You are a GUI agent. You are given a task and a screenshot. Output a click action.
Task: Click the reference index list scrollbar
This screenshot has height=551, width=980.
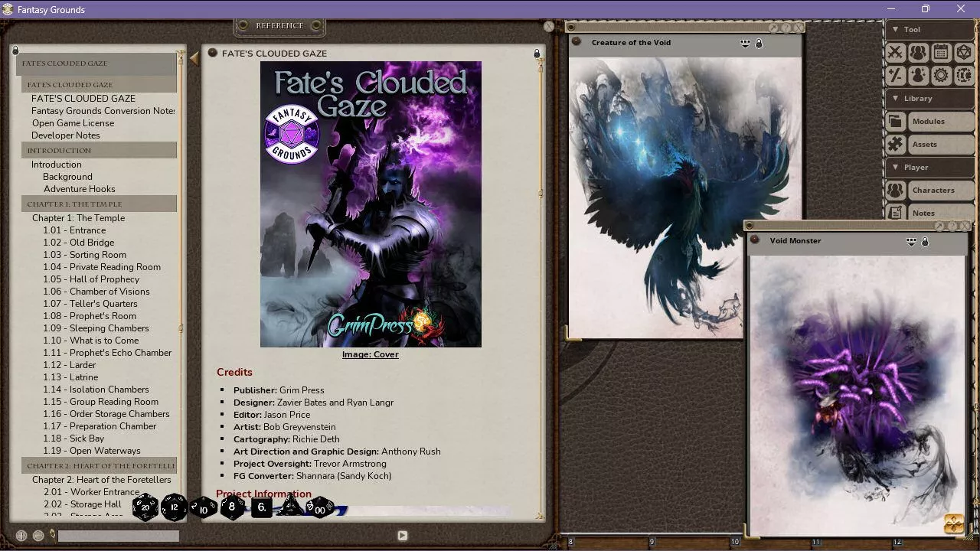(x=181, y=285)
